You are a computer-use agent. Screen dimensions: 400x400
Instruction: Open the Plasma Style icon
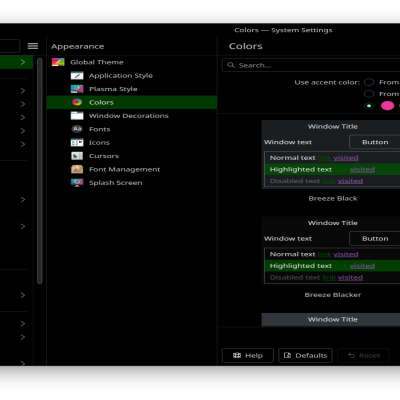(x=77, y=89)
